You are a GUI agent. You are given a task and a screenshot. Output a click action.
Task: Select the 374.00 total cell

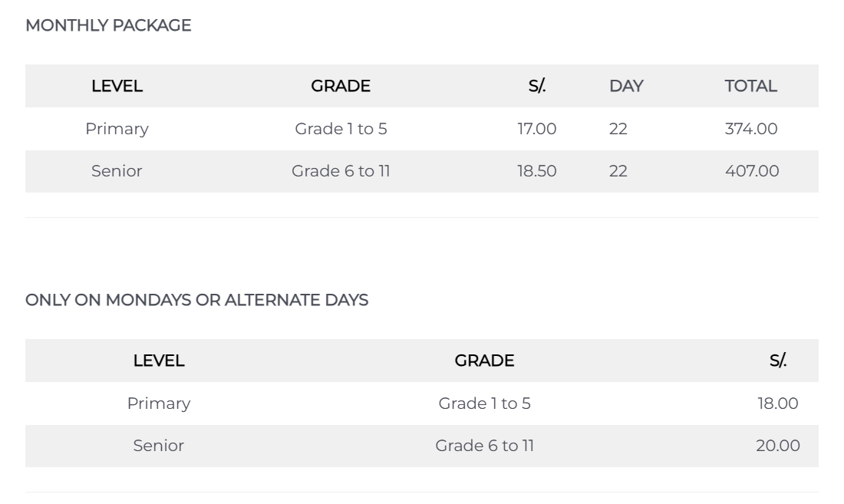[x=751, y=129]
